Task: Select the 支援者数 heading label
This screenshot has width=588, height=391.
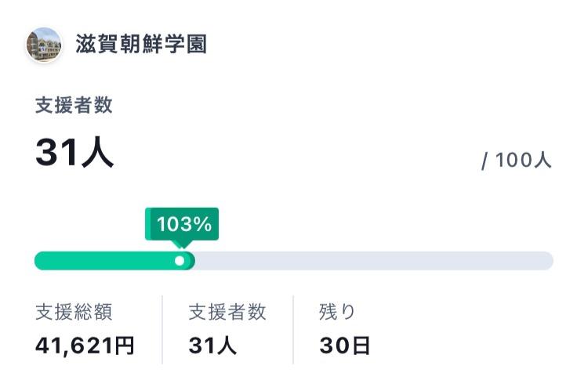Action: point(74,105)
